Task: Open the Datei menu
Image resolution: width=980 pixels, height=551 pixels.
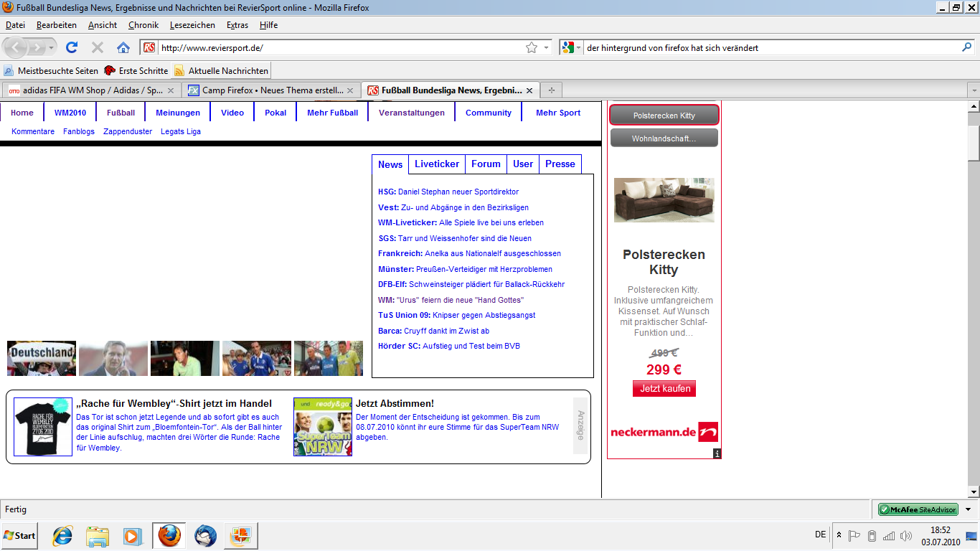Action: (15, 25)
